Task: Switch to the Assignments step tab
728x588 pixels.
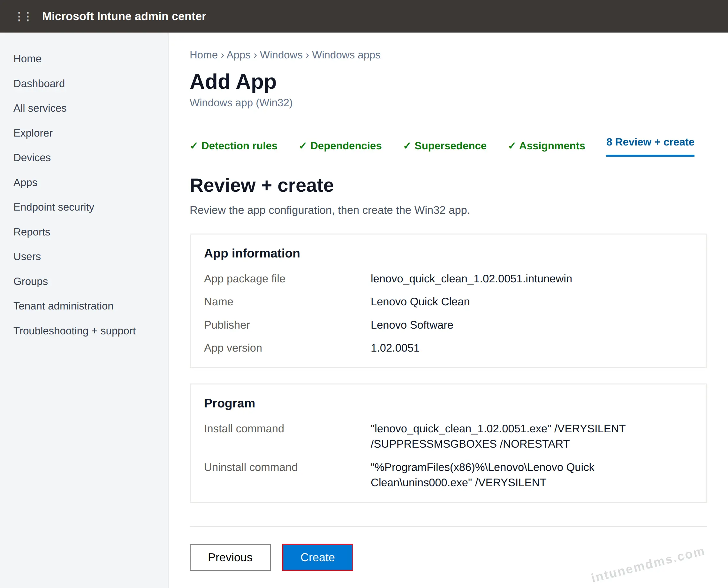Action: [546, 146]
